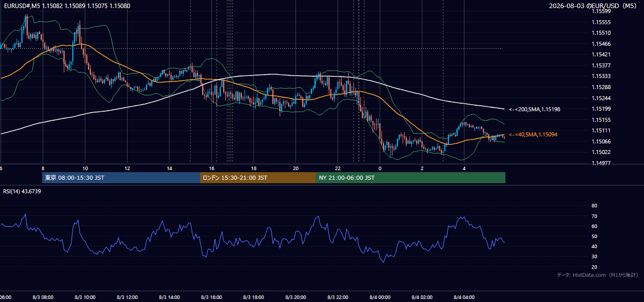Viewport: 644px width, 302px height.
Task: Click price axis value 1.15244
Action: pos(601,98)
